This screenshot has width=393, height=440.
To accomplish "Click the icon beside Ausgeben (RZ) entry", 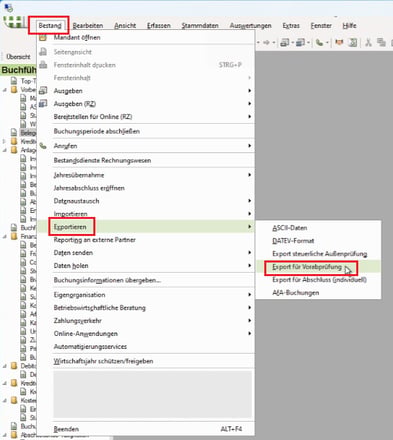I will click(43, 103).
